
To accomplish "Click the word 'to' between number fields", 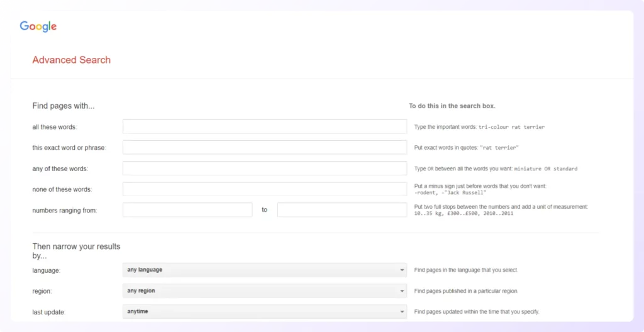I will click(265, 210).
